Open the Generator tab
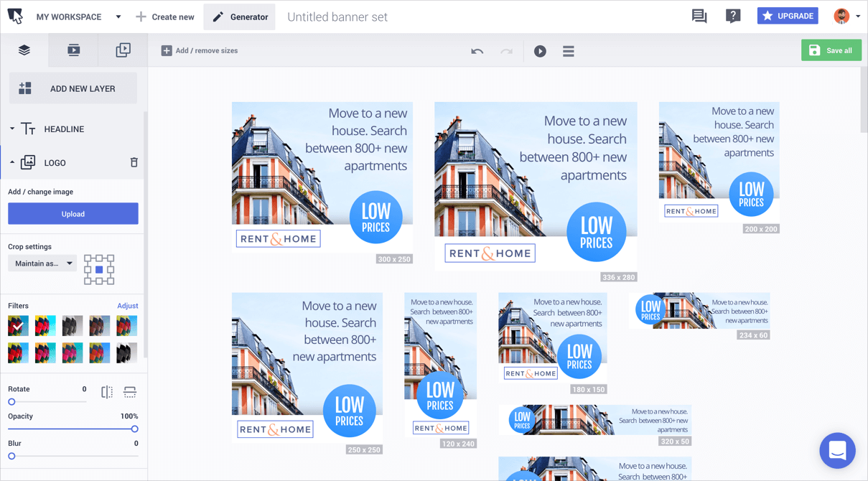Image resolution: width=868 pixels, height=481 pixels. pos(240,17)
